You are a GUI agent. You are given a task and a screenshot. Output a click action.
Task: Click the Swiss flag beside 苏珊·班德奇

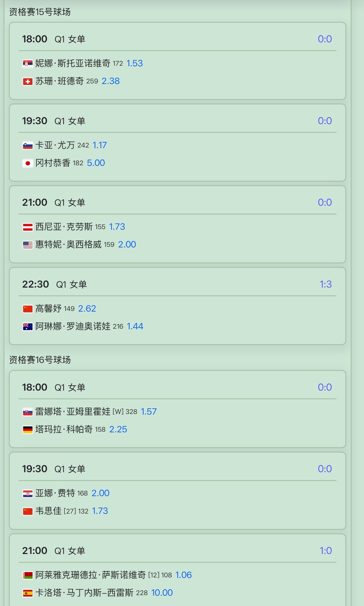click(28, 82)
